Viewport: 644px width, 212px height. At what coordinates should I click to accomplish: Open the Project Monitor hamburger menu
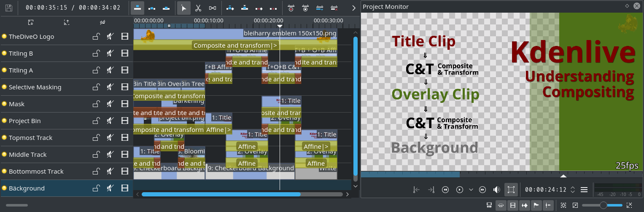pos(584,190)
